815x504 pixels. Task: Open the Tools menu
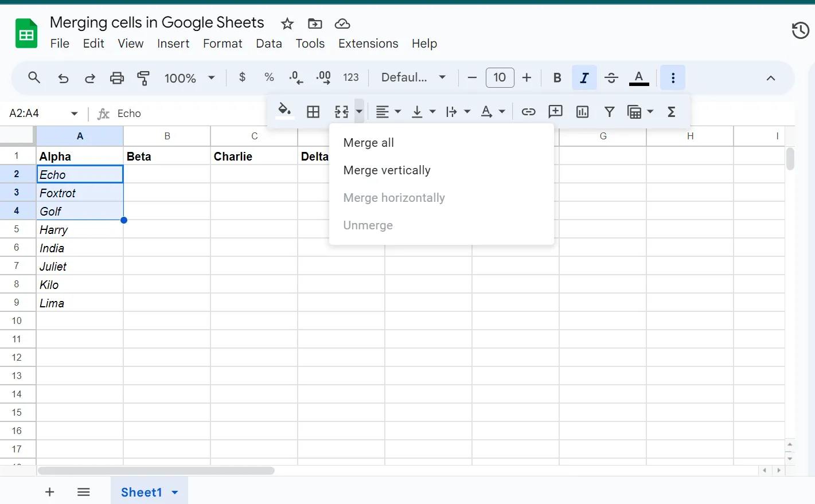pos(310,44)
